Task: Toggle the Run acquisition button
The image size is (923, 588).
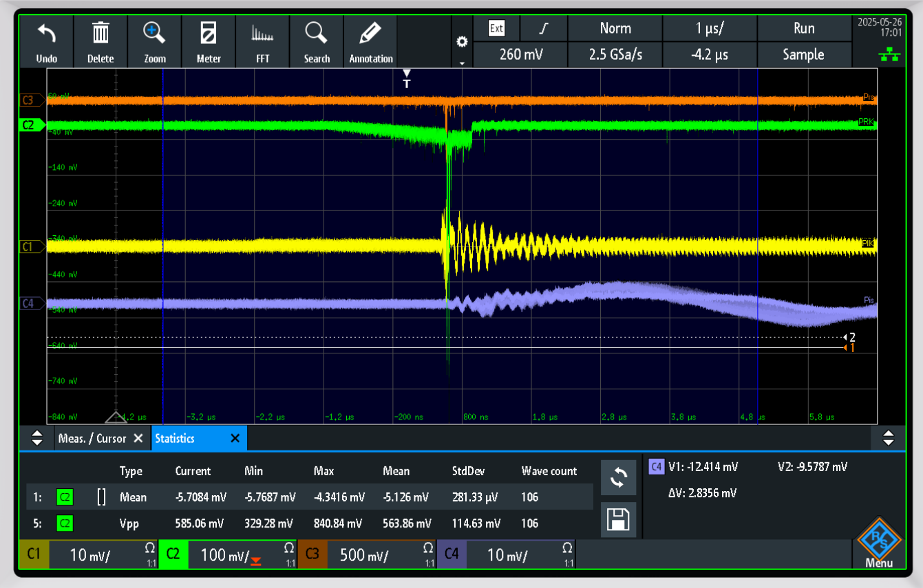Action: pos(803,28)
